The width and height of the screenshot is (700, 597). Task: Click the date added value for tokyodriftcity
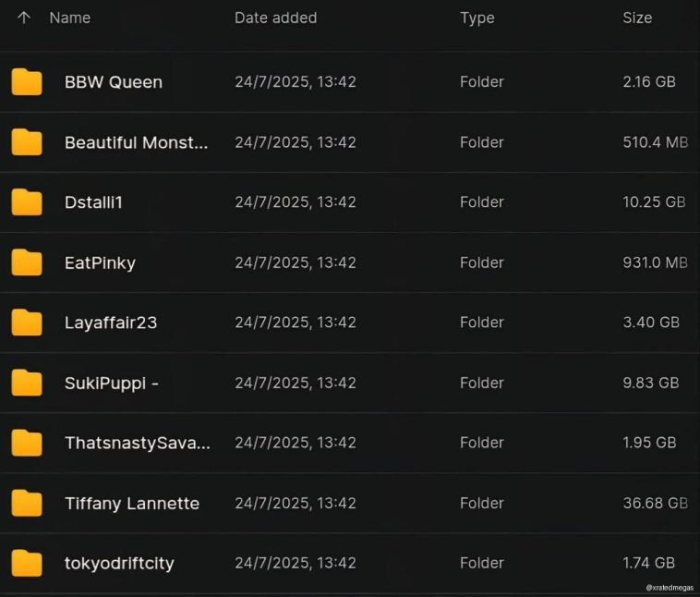pos(296,563)
